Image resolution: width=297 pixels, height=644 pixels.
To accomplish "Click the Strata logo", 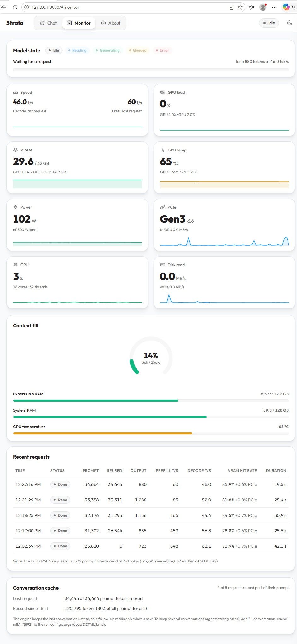I will tap(15, 23).
